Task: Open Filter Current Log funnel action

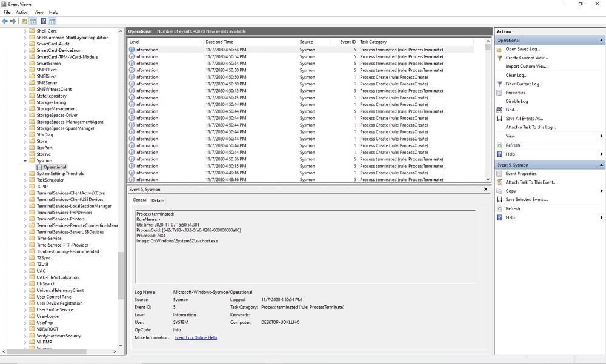Action: tap(524, 84)
